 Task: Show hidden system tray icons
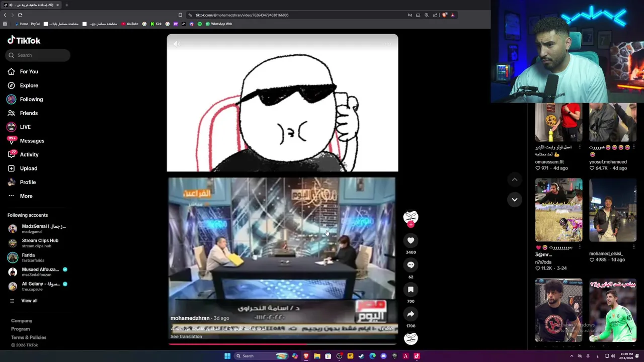571,356
